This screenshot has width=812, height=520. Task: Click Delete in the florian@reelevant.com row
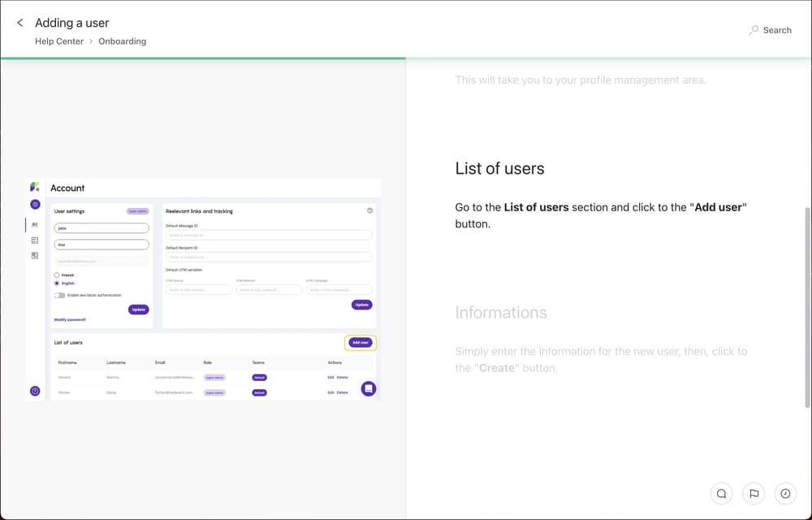click(343, 392)
